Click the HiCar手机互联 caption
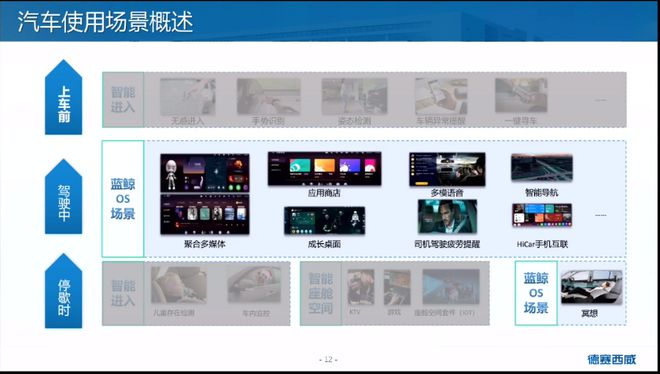The width and height of the screenshot is (660, 374). click(x=542, y=244)
